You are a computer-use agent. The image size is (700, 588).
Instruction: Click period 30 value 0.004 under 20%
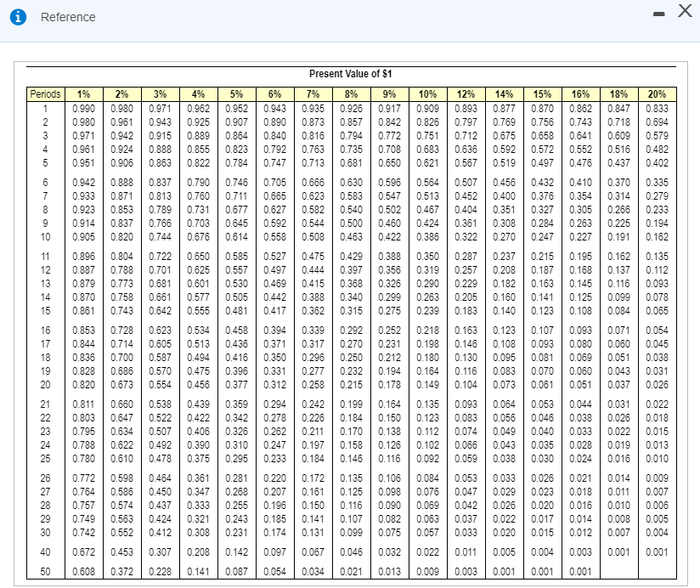point(658,532)
